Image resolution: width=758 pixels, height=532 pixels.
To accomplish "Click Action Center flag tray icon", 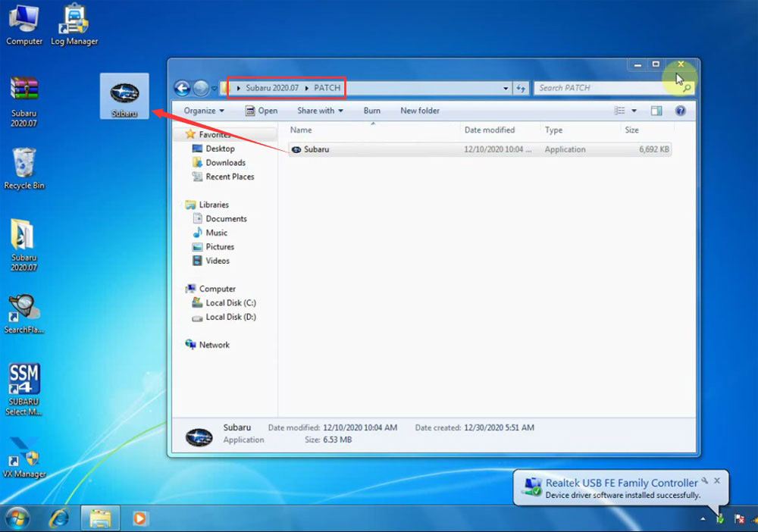I will click(739, 519).
